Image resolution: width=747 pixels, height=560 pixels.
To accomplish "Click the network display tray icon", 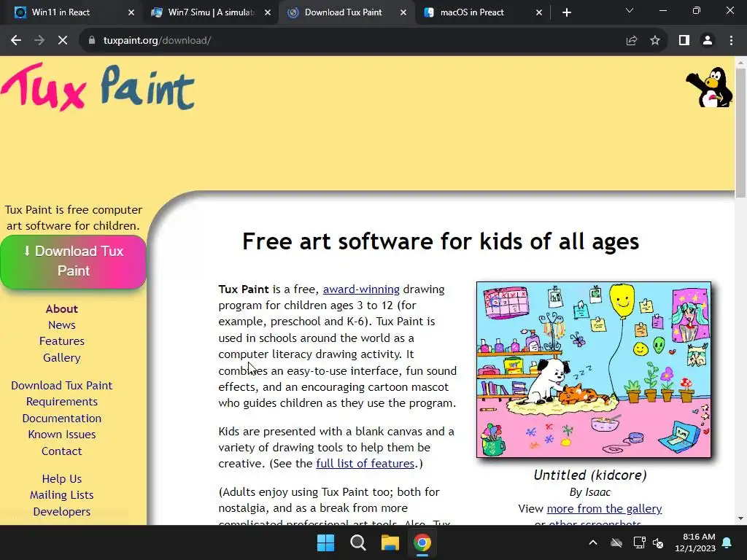I will coord(639,542).
